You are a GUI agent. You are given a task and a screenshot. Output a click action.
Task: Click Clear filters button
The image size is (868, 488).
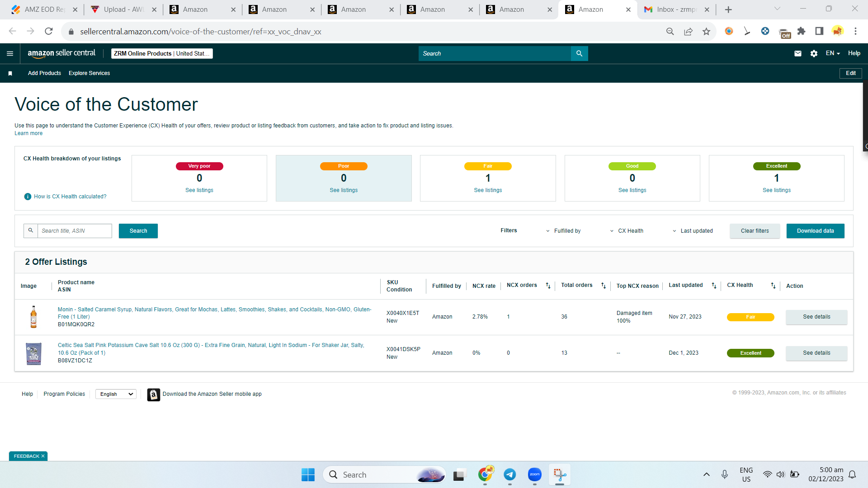[x=755, y=231]
